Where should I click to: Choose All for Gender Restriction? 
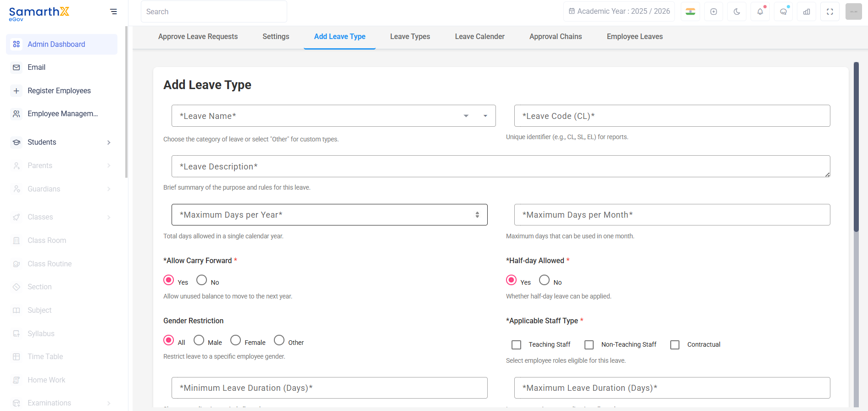click(169, 340)
